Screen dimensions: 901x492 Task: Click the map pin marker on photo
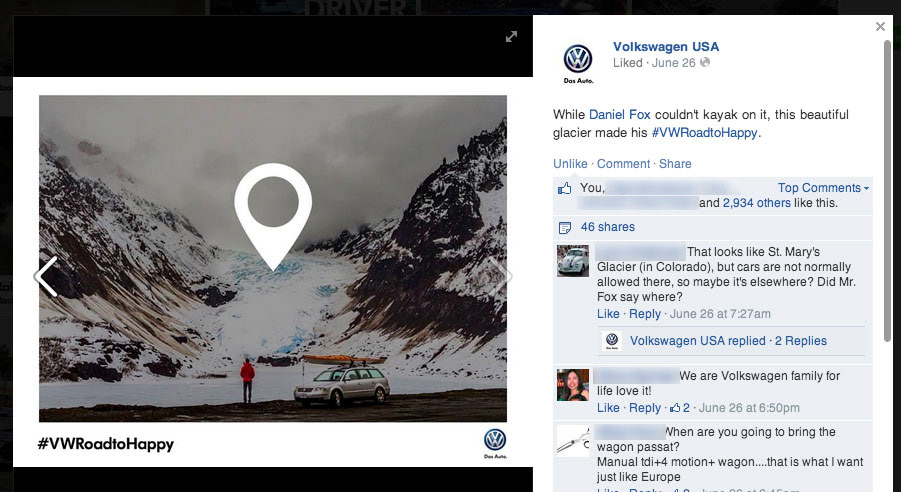273,217
